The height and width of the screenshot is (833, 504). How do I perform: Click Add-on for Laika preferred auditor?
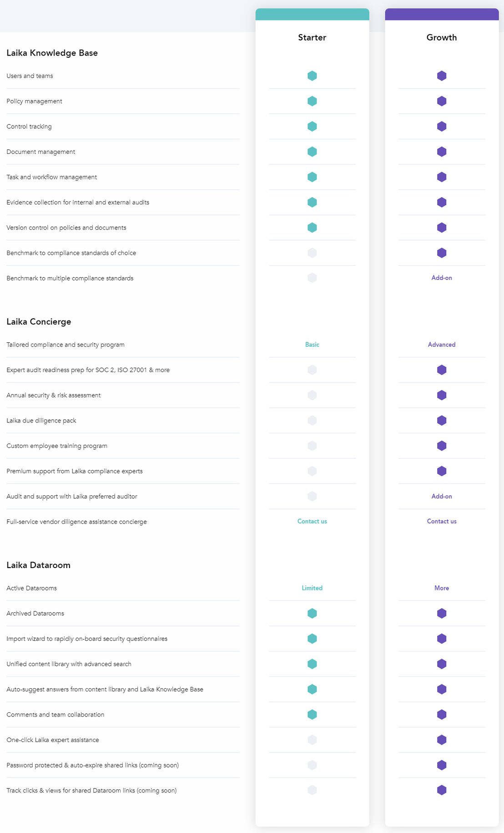pos(442,496)
